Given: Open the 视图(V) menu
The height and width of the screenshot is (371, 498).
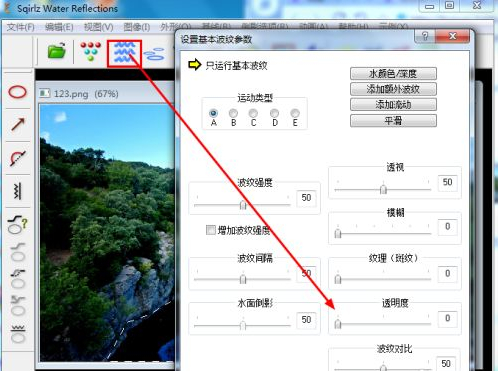Looking at the screenshot, I should 99,27.
